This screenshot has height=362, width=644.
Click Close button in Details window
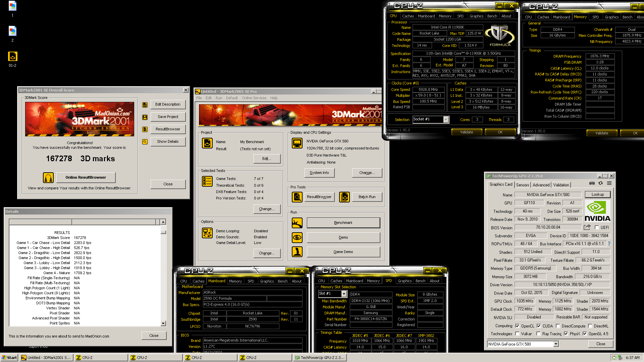tap(154, 336)
